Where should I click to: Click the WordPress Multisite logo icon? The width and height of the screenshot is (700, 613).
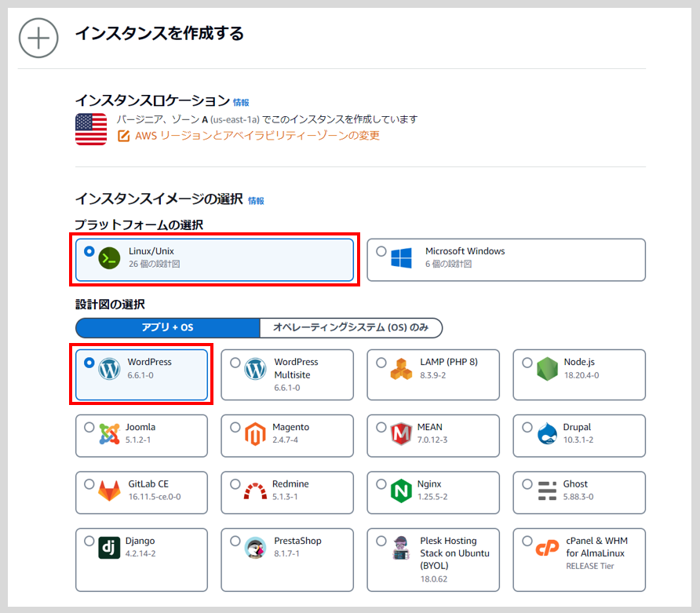[x=255, y=369]
